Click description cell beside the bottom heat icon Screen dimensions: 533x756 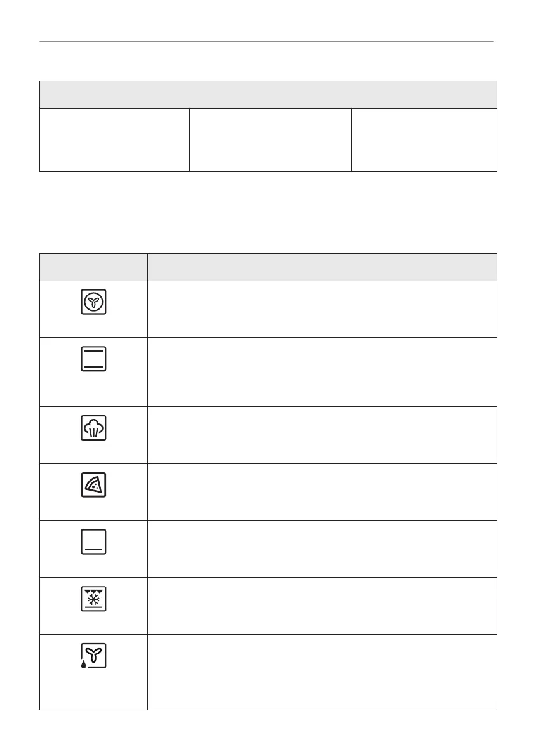(x=321, y=548)
